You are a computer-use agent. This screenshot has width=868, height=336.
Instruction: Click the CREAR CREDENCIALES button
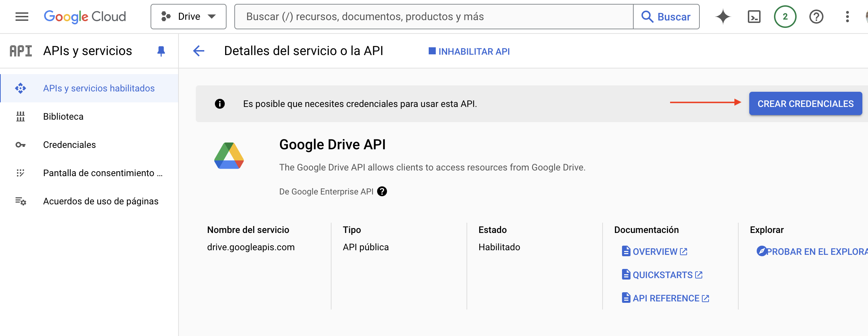click(805, 104)
